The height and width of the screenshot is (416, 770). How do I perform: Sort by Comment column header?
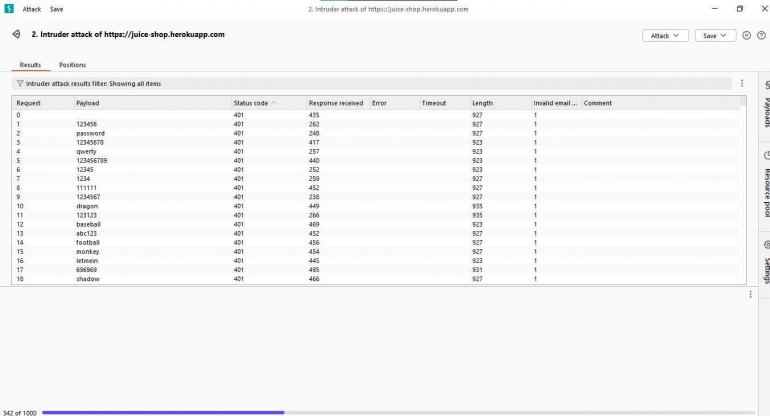point(660,103)
